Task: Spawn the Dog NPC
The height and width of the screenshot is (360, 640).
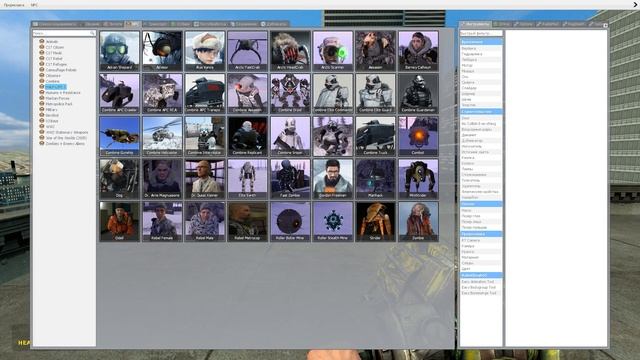Action: point(120,179)
